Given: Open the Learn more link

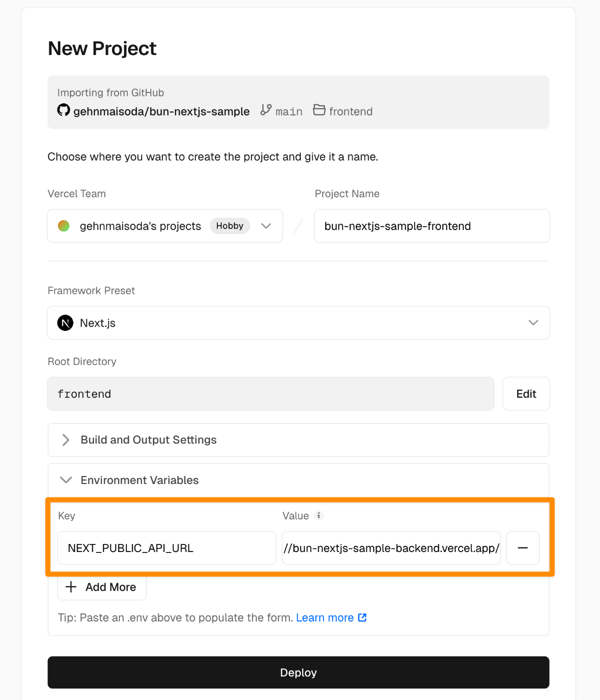Looking at the screenshot, I should click(x=325, y=617).
